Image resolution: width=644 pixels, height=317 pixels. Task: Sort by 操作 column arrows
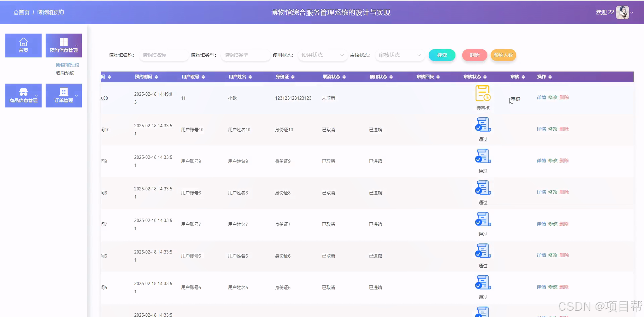pyautogui.click(x=550, y=77)
